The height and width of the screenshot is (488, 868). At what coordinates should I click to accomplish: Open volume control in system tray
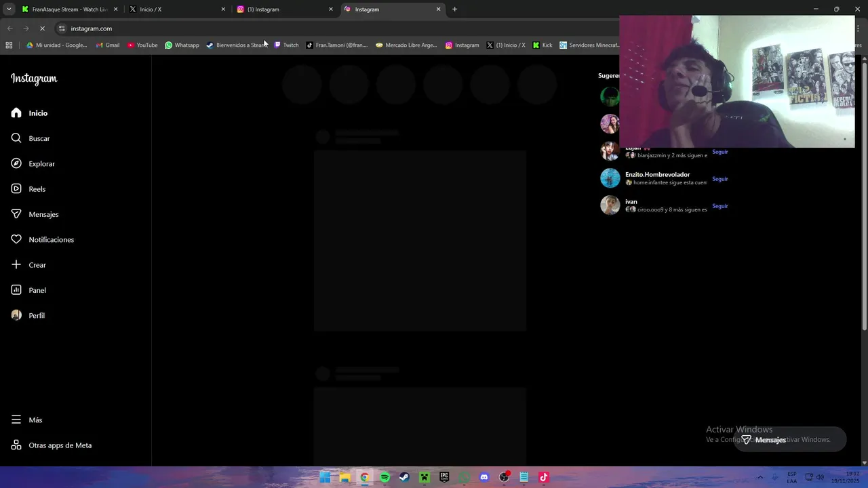click(x=821, y=477)
